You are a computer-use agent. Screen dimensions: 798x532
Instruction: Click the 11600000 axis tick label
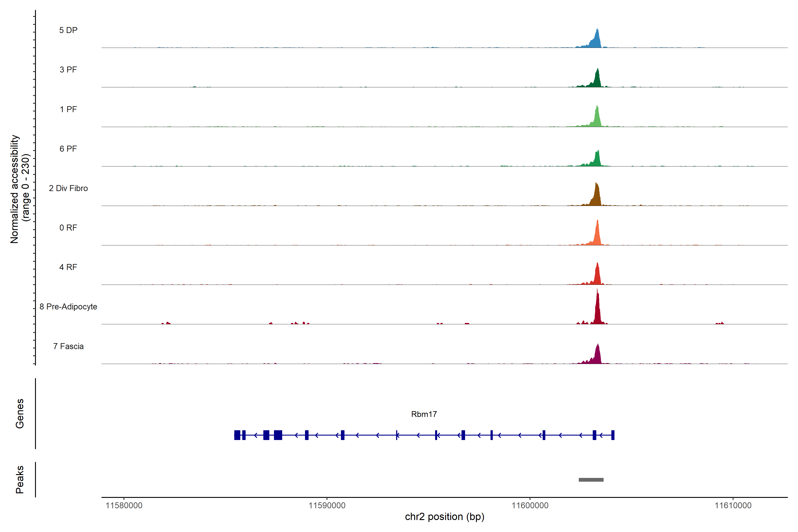pos(530,506)
